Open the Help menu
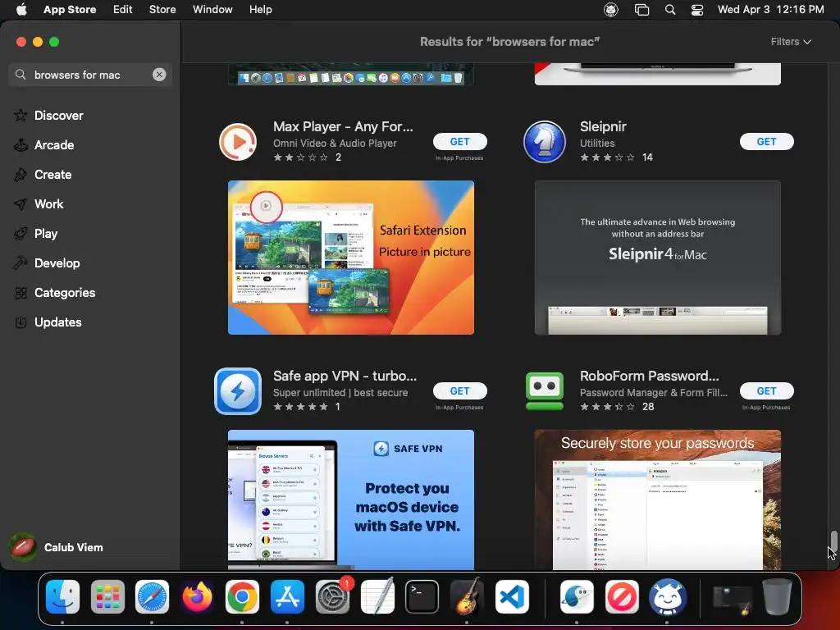 (261, 10)
